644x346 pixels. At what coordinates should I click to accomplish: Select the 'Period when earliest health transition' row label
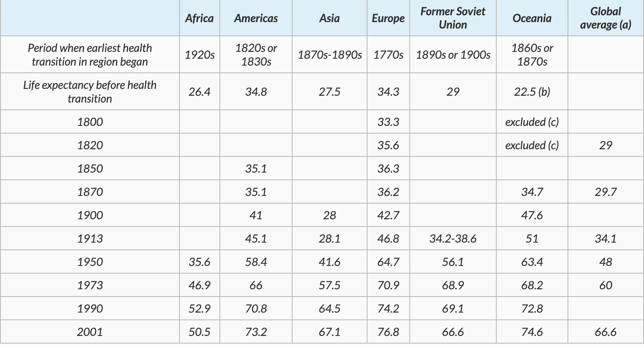pyautogui.click(x=90, y=55)
